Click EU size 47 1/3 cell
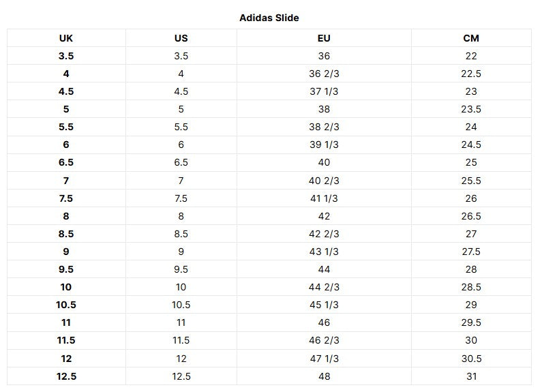542x392 pixels. click(x=324, y=358)
